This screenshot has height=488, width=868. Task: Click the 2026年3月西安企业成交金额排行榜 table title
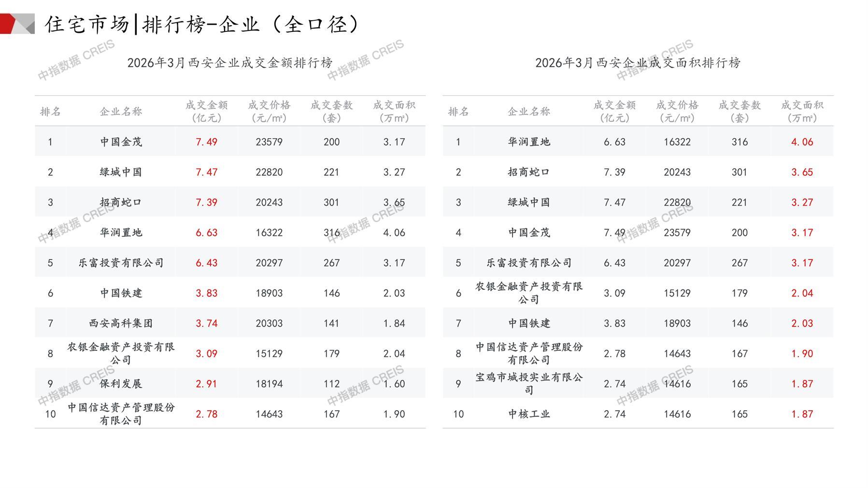point(230,63)
